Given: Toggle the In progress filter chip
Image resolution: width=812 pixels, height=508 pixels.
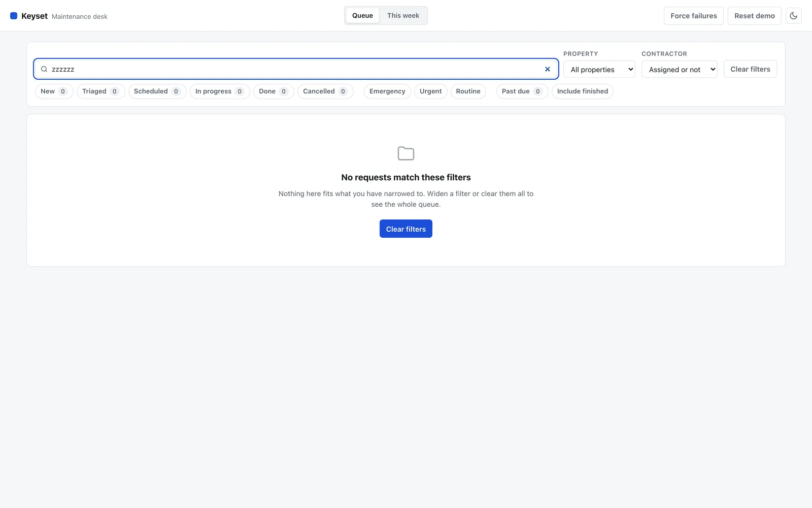Looking at the screenshot, I should pos(220,91).
